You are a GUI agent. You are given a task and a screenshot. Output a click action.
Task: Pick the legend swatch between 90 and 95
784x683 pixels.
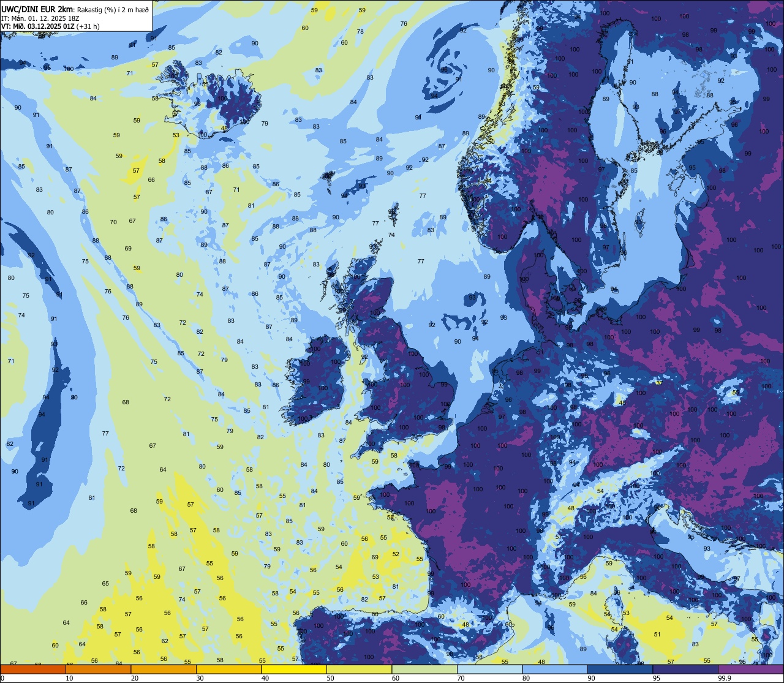pos(620,669)
